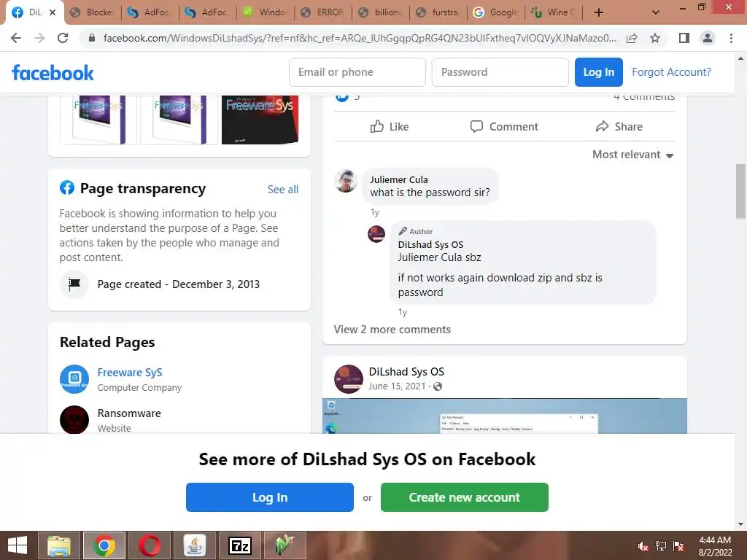Switch to the ERROR tab
The image size is (747, 560).
(323, 13)
